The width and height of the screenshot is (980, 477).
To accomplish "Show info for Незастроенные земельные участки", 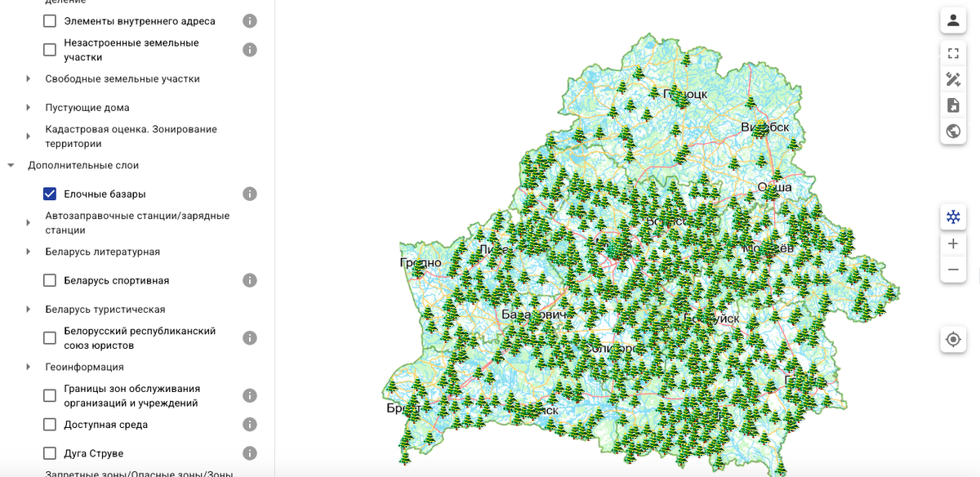I will click(250, 50).
